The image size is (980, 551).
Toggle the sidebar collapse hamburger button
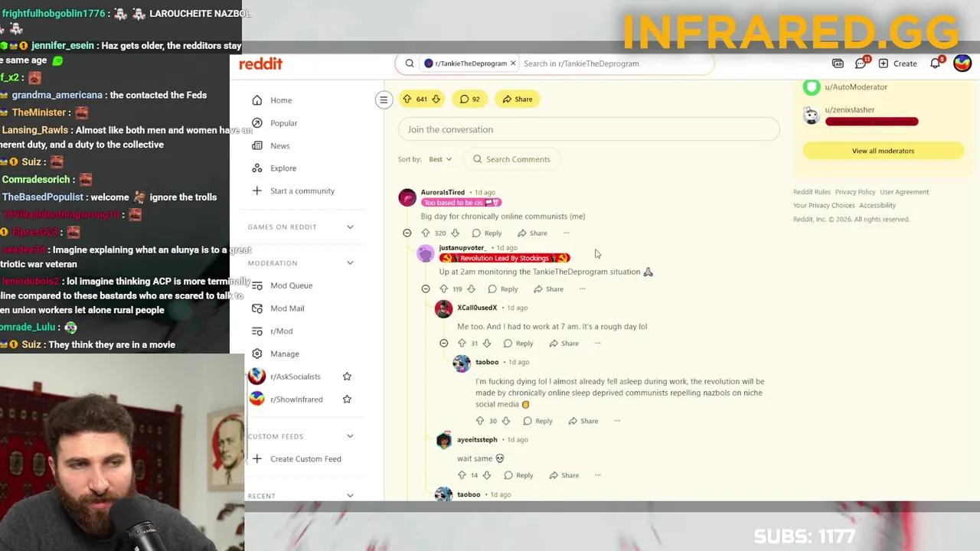point(384,99)
